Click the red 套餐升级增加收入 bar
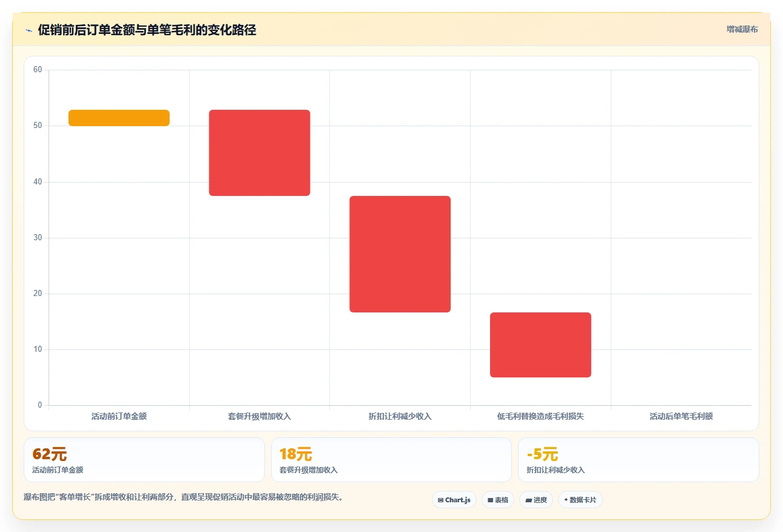 click(x=260, y=153)
